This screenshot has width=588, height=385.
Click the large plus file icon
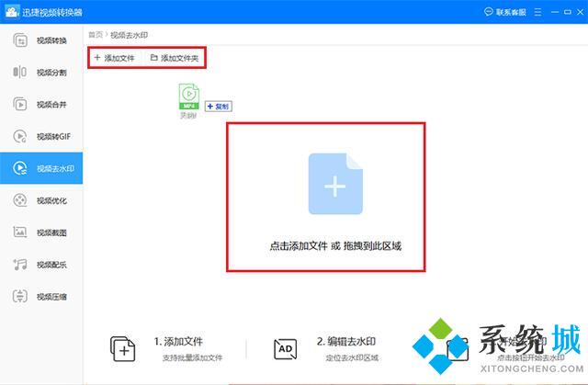click(x=335, y=184)
